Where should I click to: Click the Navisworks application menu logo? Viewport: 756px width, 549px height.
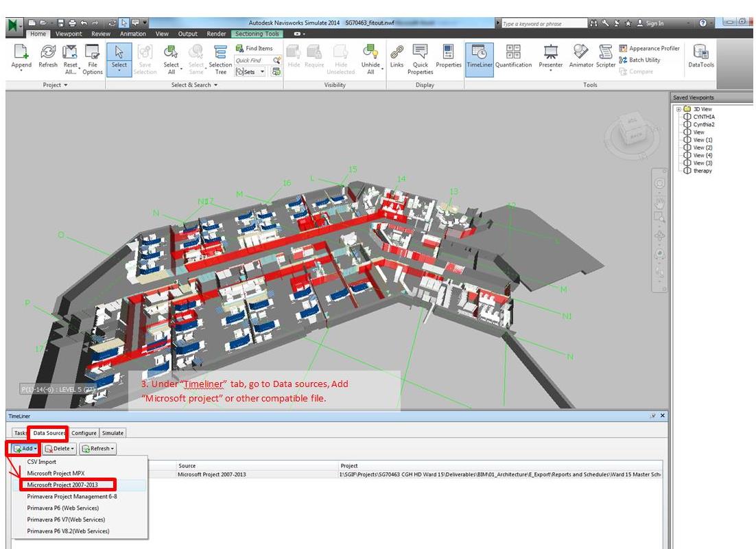(x=14, y=25)
